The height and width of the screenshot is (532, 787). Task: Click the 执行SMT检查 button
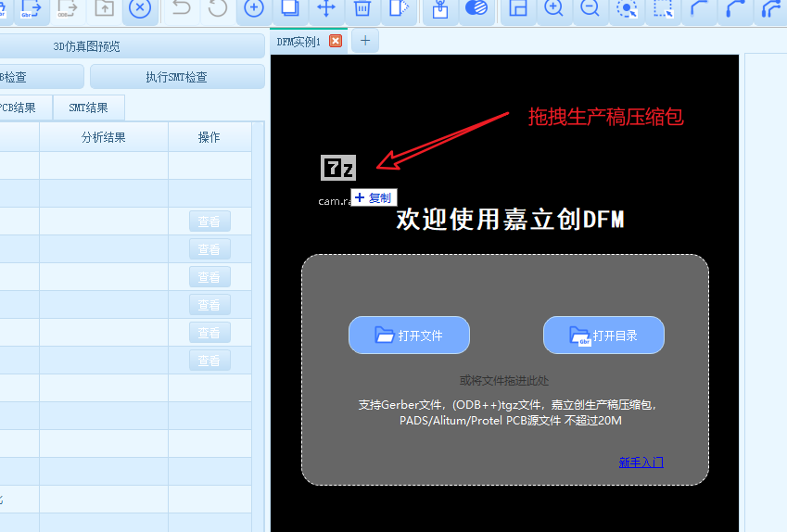[x=177, y=77]
